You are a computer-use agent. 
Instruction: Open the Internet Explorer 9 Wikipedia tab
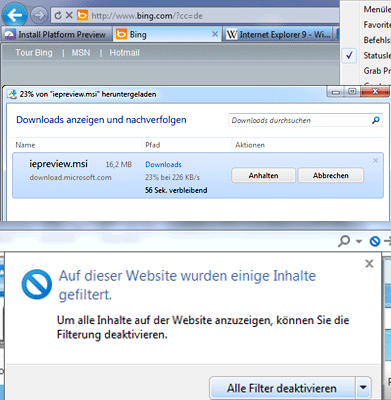(278, 35)
